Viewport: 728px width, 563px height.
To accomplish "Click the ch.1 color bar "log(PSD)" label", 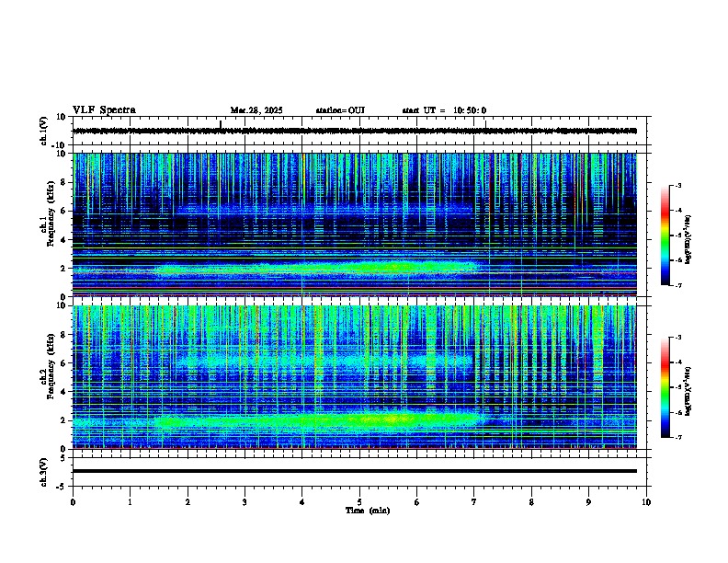I will click(x=688, y=239).
